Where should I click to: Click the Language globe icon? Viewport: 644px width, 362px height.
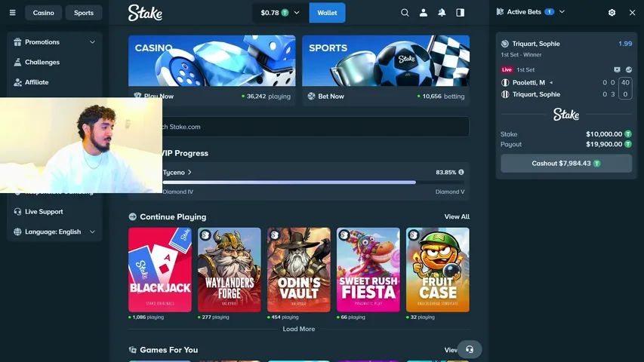tap(17, 232)
